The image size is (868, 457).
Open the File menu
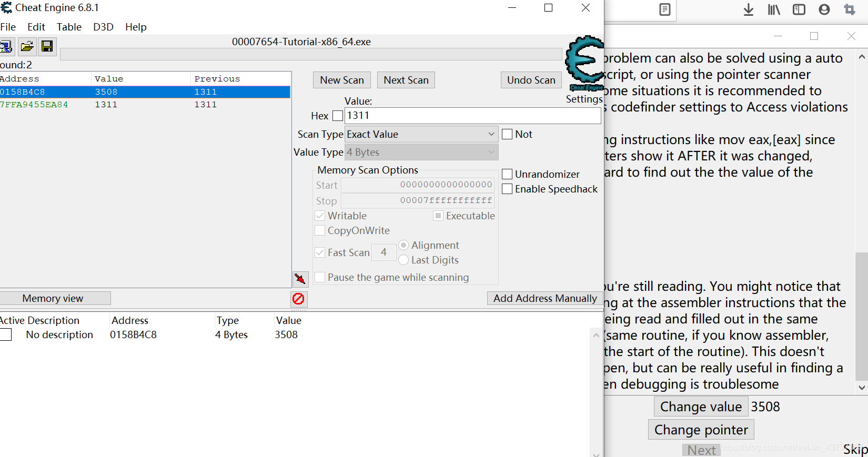(8, 27)
